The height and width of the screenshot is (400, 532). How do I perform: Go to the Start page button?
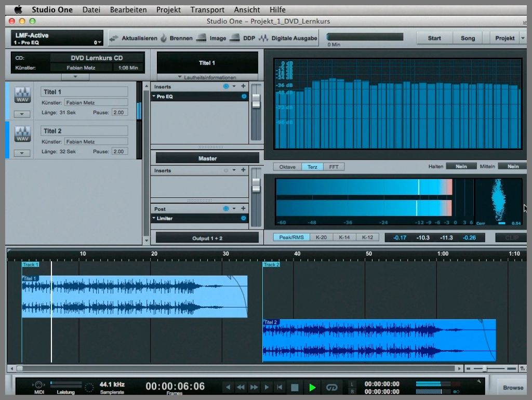point(434,38)
